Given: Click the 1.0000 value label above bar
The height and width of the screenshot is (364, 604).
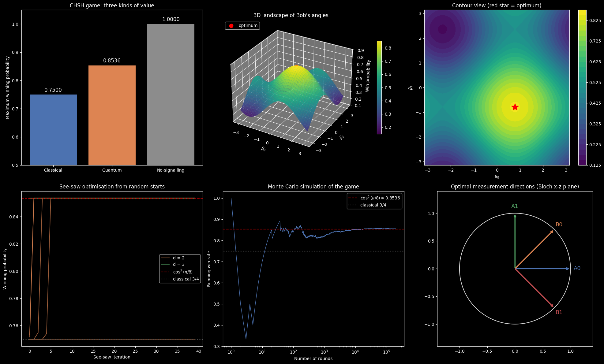Looking at the screenshot, I should (x=171, y=19).
